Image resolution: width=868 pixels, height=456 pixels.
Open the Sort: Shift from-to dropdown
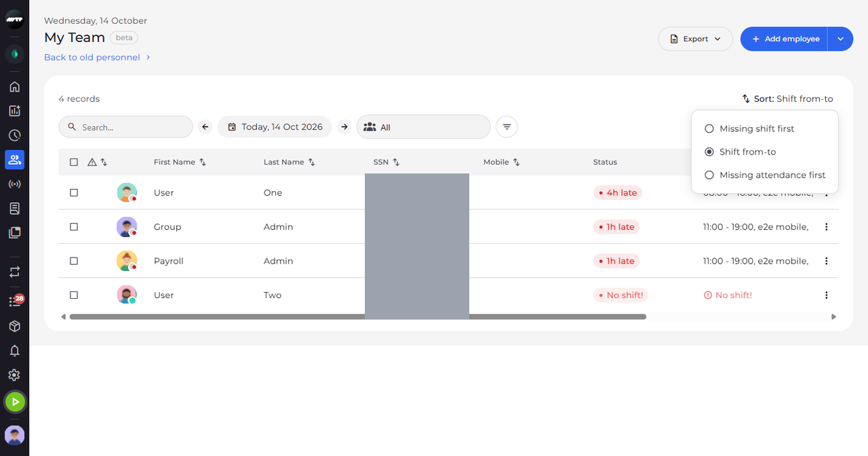pyautogui.click(x=787, y=99)
